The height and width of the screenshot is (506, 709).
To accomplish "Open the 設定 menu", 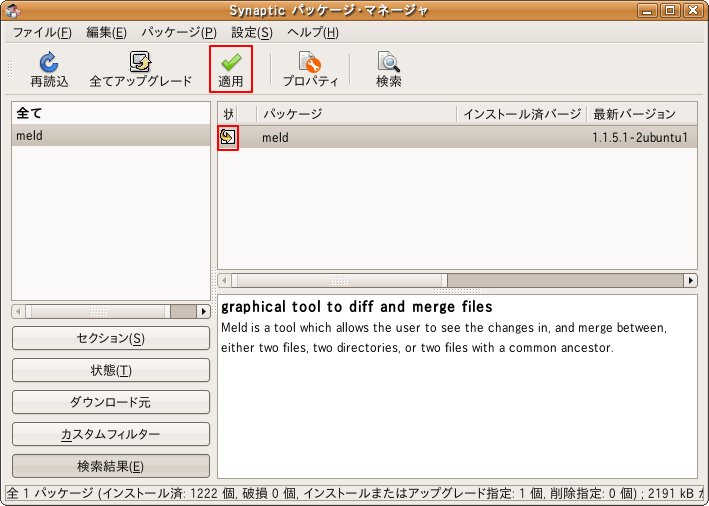I will pos(251,32).
